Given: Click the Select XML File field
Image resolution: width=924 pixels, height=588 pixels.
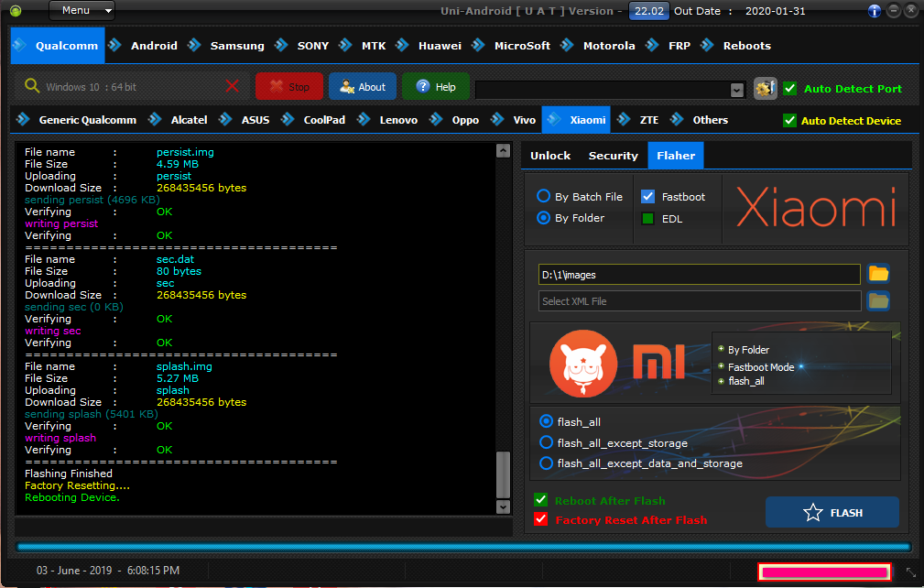Looking at the screenshot, I should click(x=700, y=301).
